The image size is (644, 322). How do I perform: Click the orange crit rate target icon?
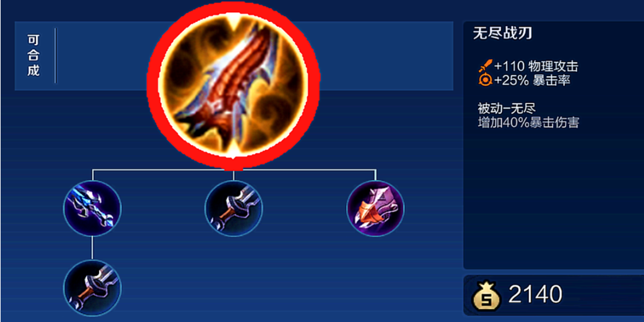485,80
